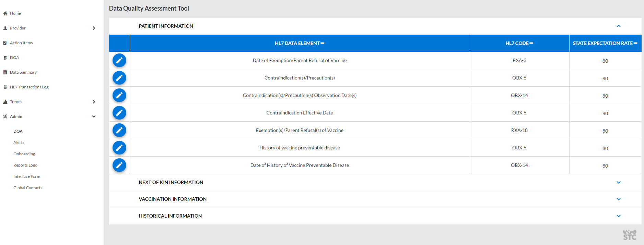The image size is (644, 245).
Task: Select DQA under the Admin submenu
Action: point(18,131)
